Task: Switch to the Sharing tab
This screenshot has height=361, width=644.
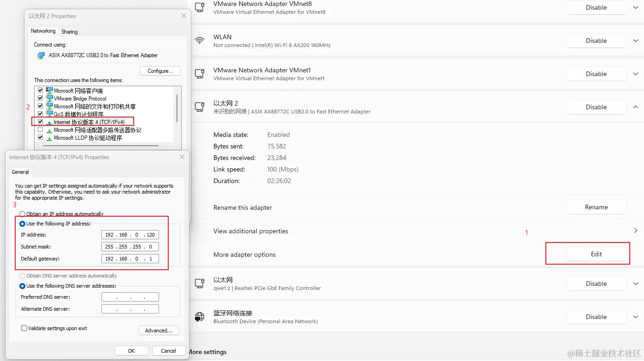Action: [70, 32]
